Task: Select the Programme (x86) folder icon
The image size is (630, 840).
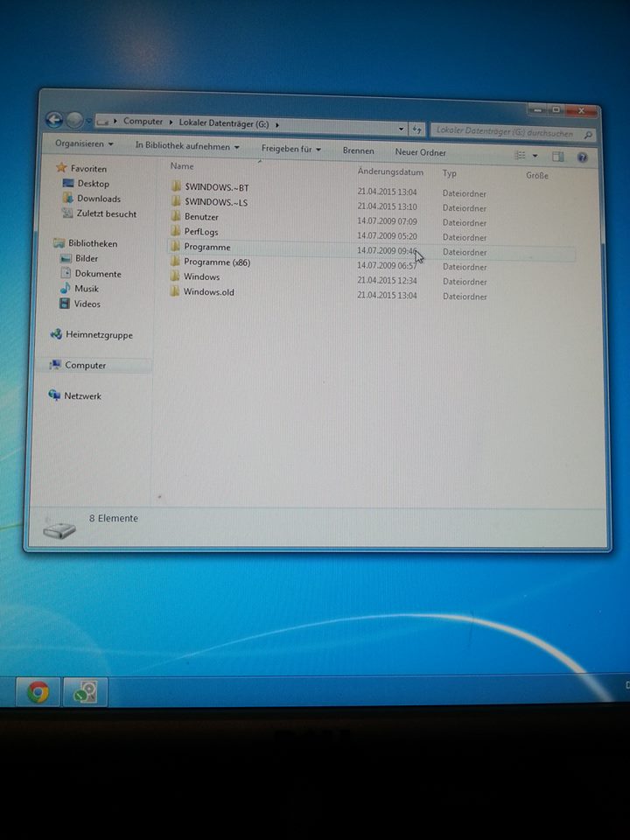Action: pos(175,261)
